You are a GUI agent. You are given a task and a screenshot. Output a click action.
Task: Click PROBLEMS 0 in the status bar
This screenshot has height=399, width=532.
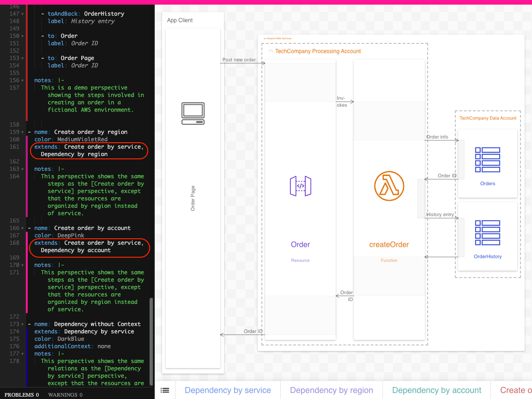click(x=21, y=395)
